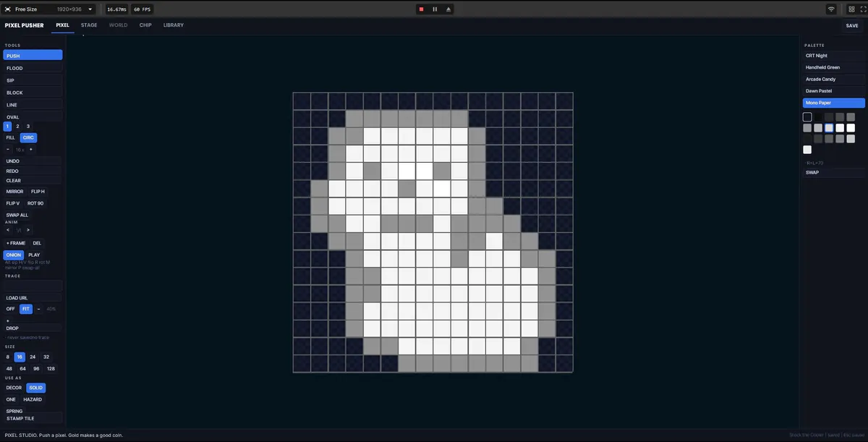Click PLAY to preview animation

(x=34, y=255)
